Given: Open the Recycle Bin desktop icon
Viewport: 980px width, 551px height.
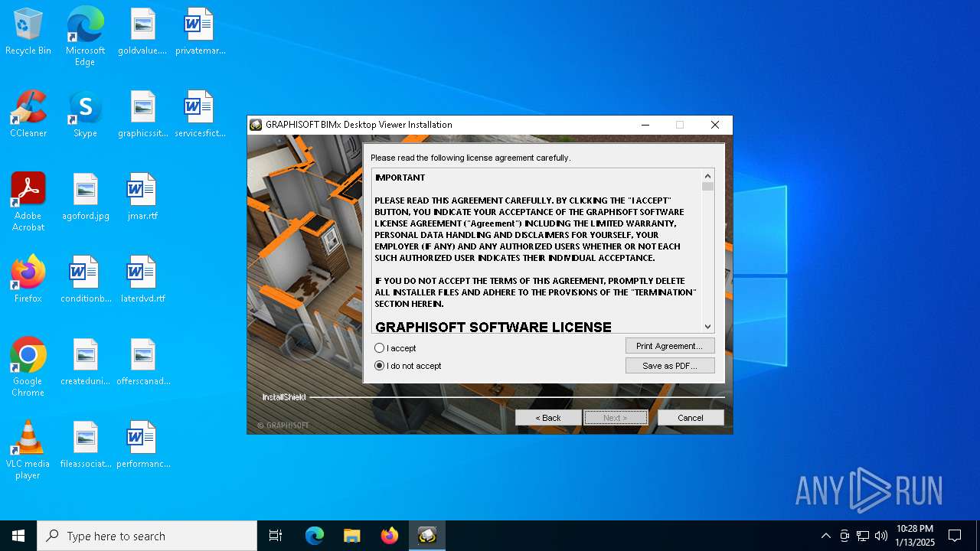Looking at the screenshot, I should tap(28, 32).
